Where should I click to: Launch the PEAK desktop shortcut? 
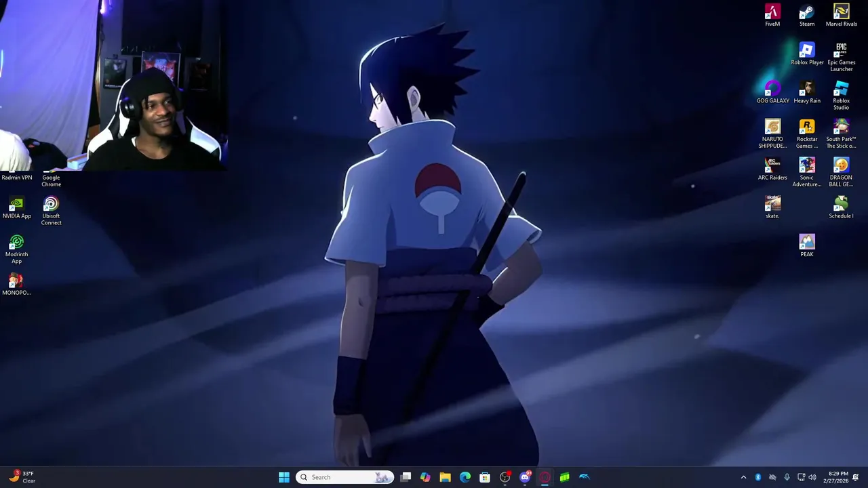pyautogui.click(x=807, y=246)
